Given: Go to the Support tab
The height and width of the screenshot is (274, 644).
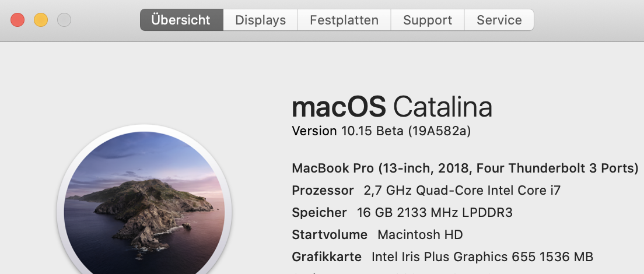Looking at the screenshot, I should (428, 20).
